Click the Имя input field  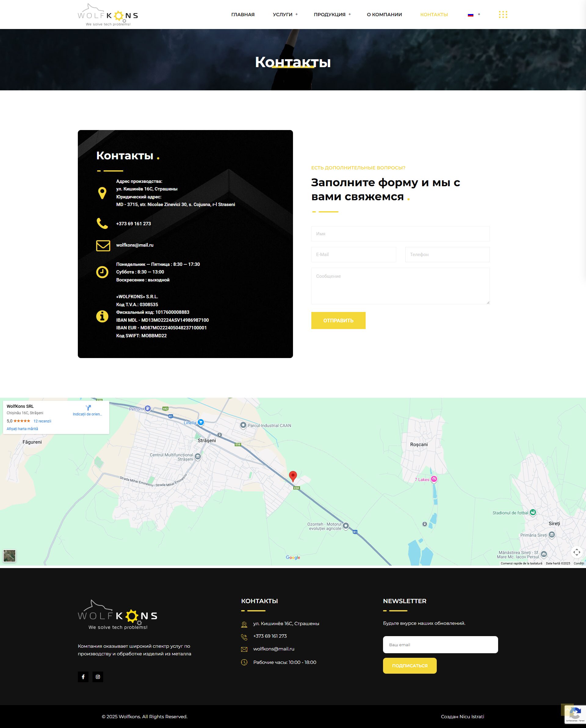pyautogui.click(x=400, y=234)
